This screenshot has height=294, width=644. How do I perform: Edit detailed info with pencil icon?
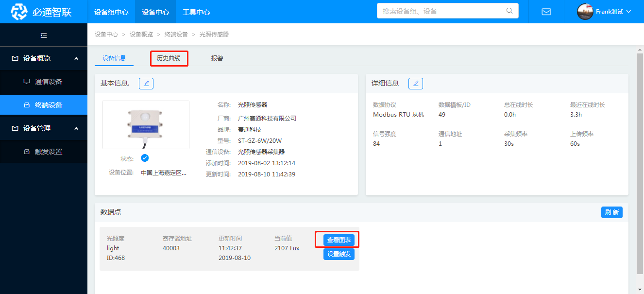(416, 83)
